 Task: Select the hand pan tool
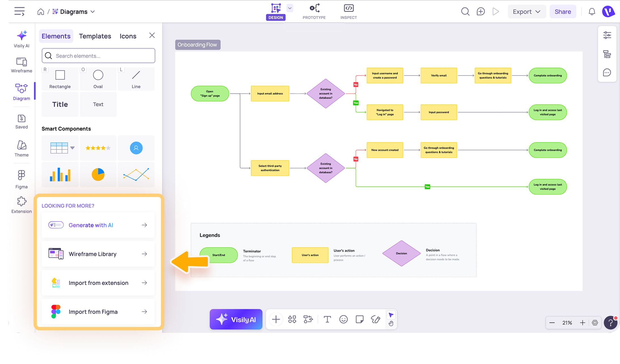coord(391,324)
